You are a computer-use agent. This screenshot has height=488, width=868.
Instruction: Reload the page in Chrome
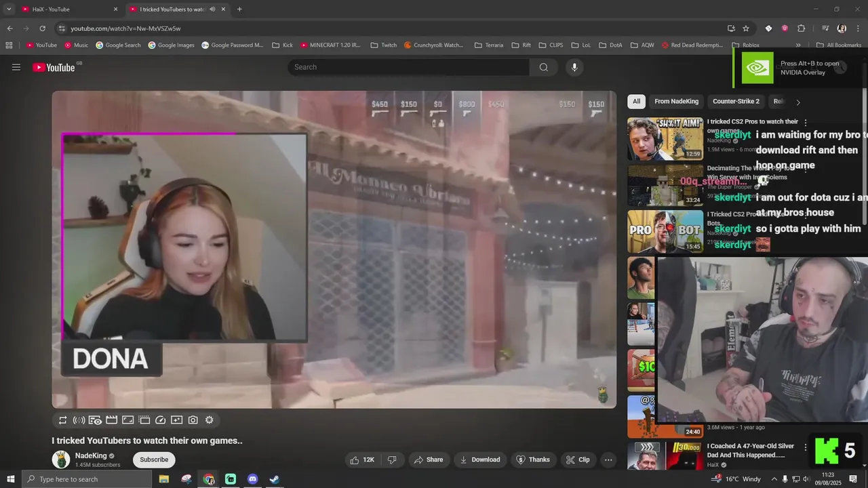[x=42, y=28]
